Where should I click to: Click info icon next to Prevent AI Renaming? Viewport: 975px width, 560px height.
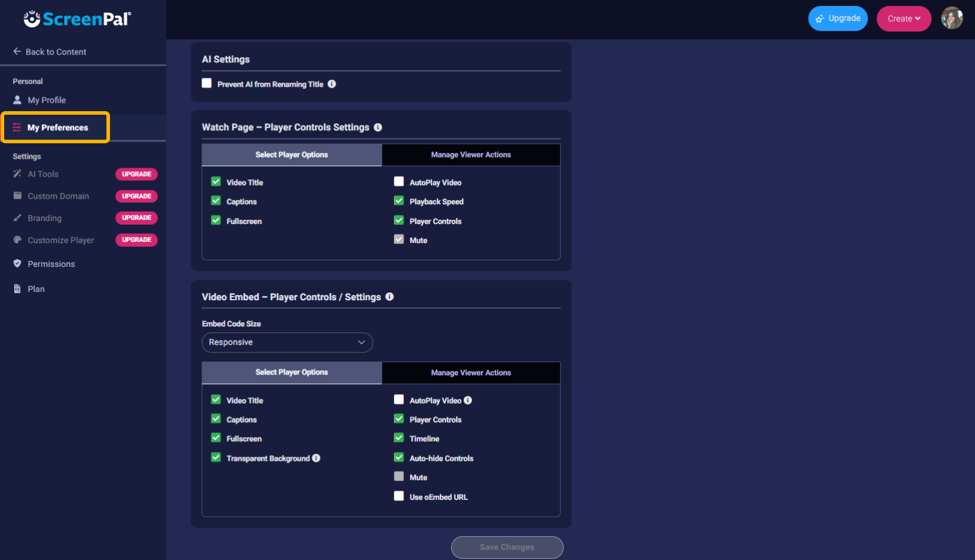[332, 84]
